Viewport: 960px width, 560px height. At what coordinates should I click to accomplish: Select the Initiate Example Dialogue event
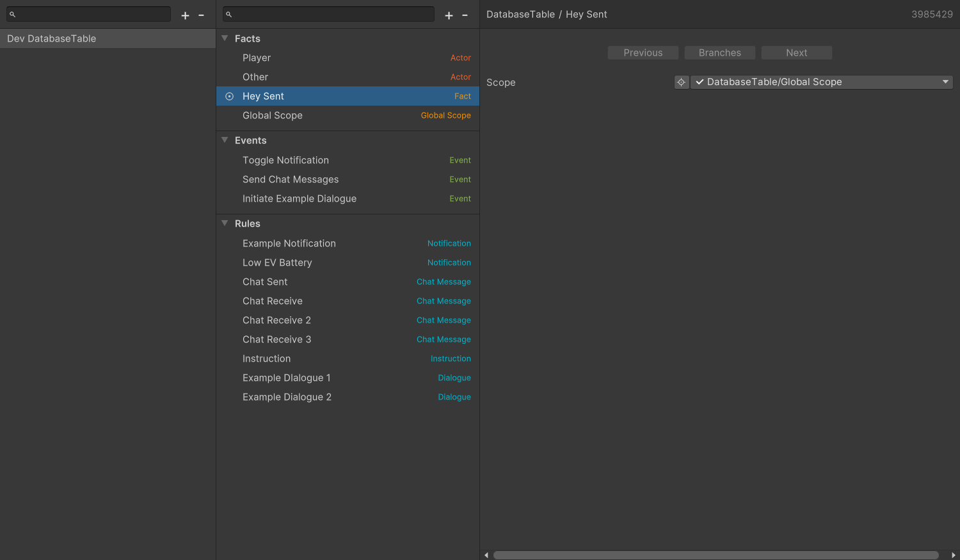point(348,198)
